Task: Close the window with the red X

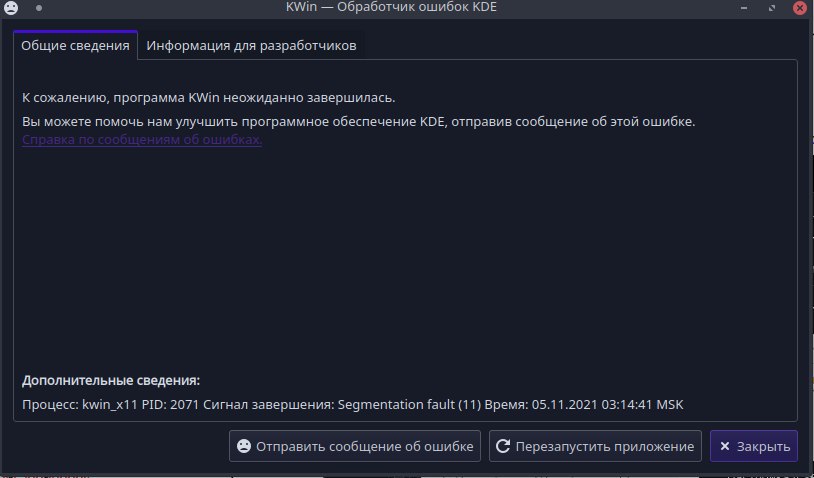Action: pos(800,8)
